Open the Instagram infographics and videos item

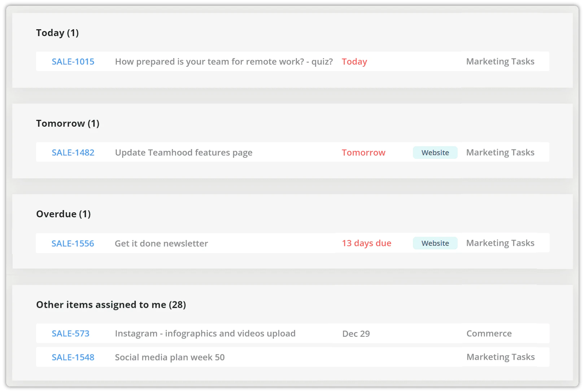[205, 334]
